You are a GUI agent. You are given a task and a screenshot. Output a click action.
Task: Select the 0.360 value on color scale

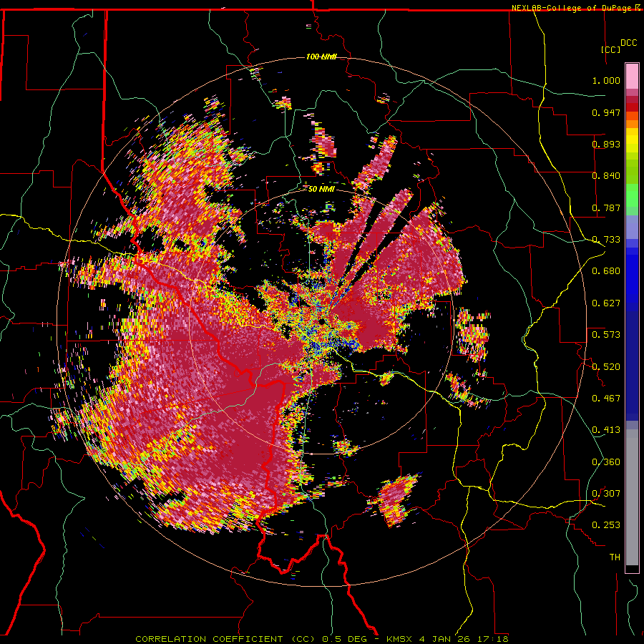(x=606, y=462)
